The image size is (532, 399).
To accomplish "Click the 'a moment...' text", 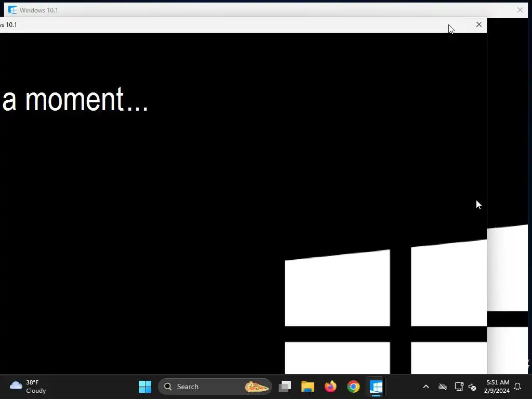I will click(75, 99).
